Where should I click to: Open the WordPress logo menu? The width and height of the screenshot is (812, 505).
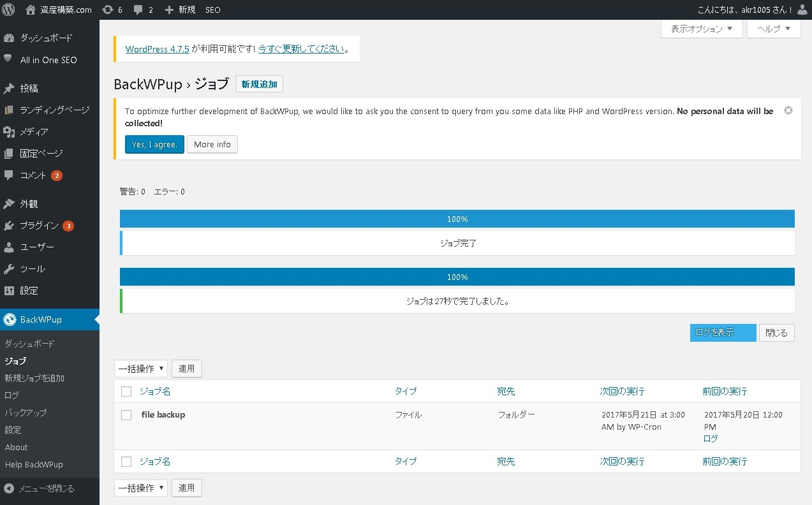click(8, 10)
